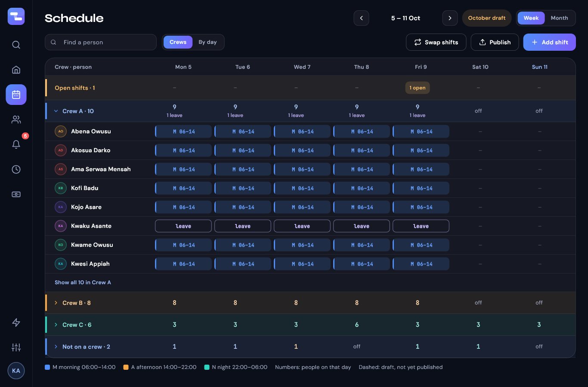This screenshot has height=387, width=588.
Task: Expand the Crew C group
Action: coord(56,325)
